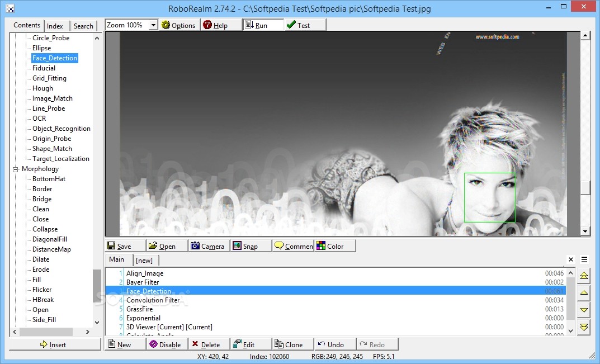Image resolution: width=600 pixels, height=364 pixels.
Task: Select DistanceMap under Morphology
Action: pos(51,249)
